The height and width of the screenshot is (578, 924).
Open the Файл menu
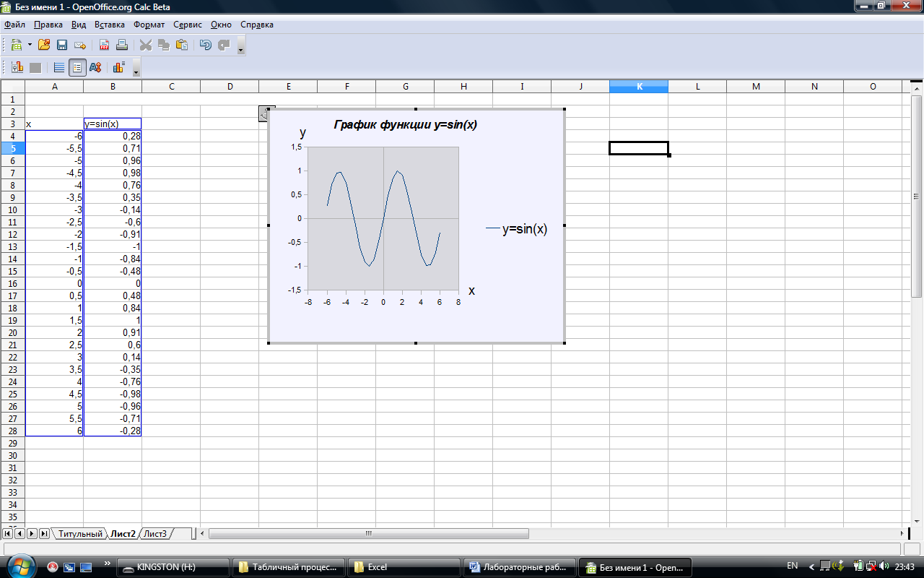pyautogui.click(x=14, y=25)
